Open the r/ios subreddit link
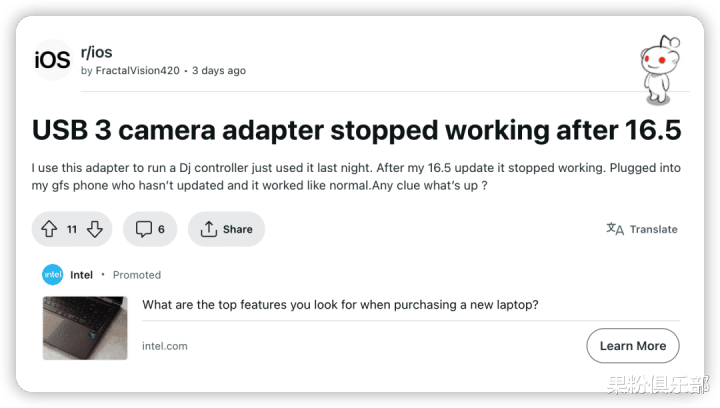720x408 pixels. click(96, 52)
